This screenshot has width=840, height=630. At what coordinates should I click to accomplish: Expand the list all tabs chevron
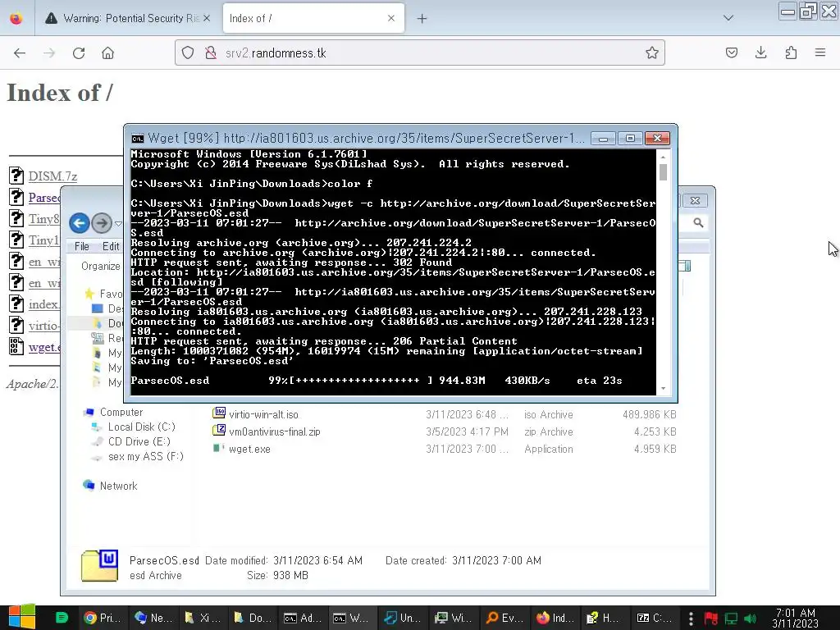728,18
